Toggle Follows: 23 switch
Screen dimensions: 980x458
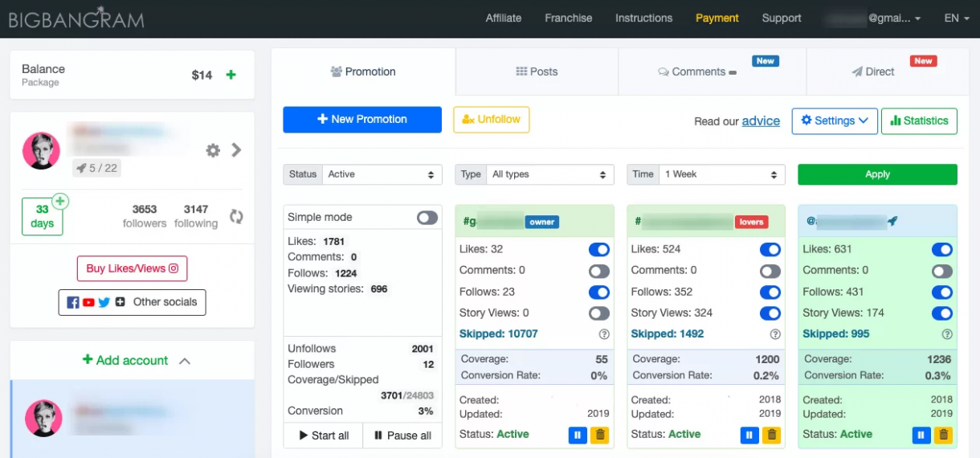tap(599, 292)
